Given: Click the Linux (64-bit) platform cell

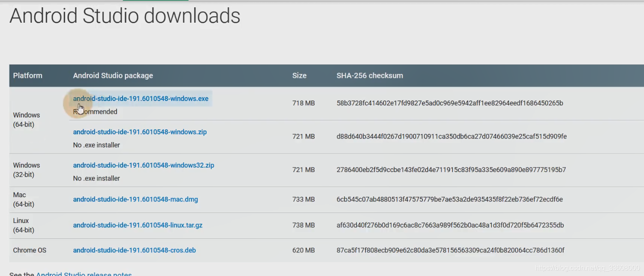Looking at the screenshot, I should click(24, 225).
